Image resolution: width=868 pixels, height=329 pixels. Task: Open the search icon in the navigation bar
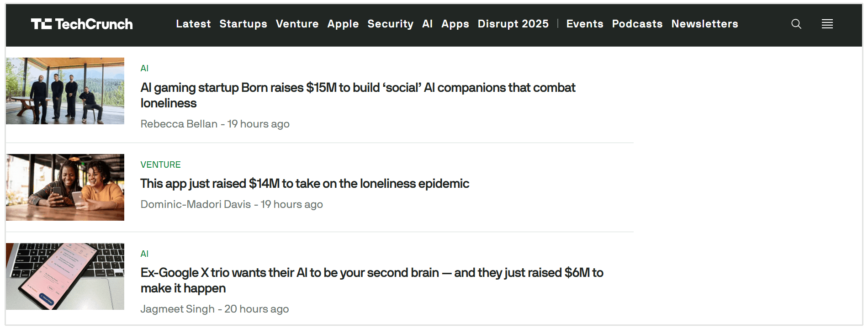coord(796,24)
